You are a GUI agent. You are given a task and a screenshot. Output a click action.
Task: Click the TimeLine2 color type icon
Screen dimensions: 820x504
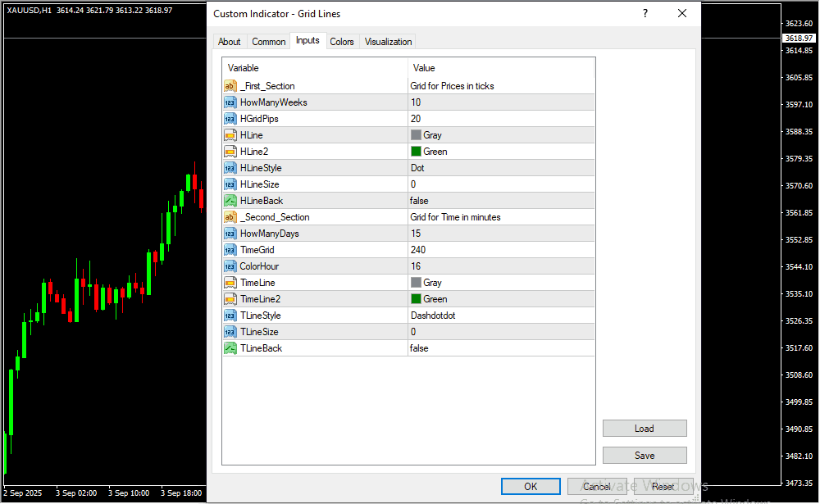tap(230, 299)
